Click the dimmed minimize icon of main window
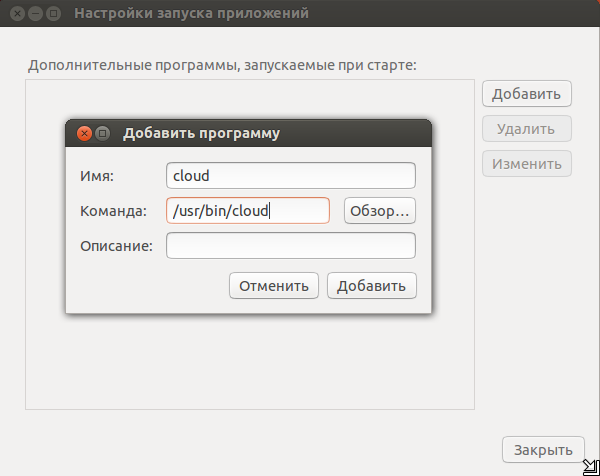The width and height of the screenshot is (600, 476). (x=35, y=13)
